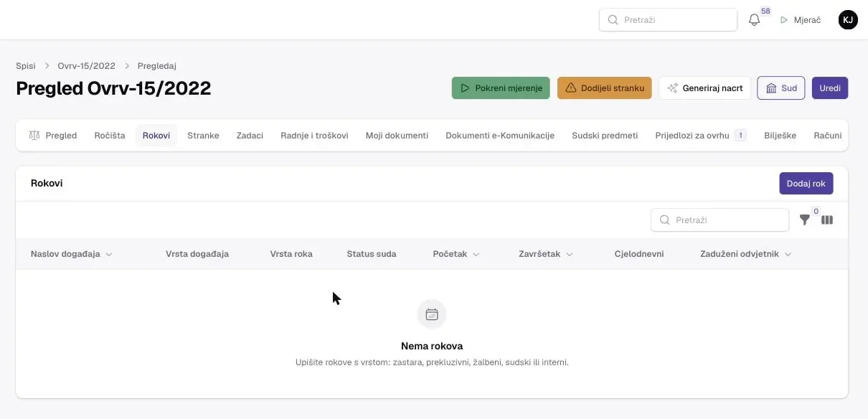Click the empty-state calendar icon

click(432, 314)
